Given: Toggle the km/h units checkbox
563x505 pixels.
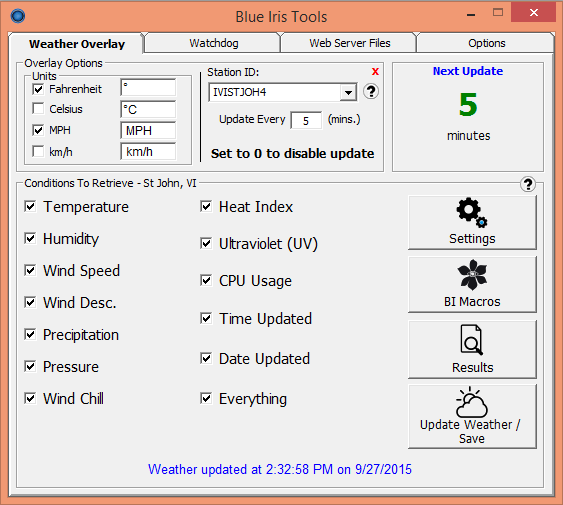Looking at the screenshot, I should (38, 151).
